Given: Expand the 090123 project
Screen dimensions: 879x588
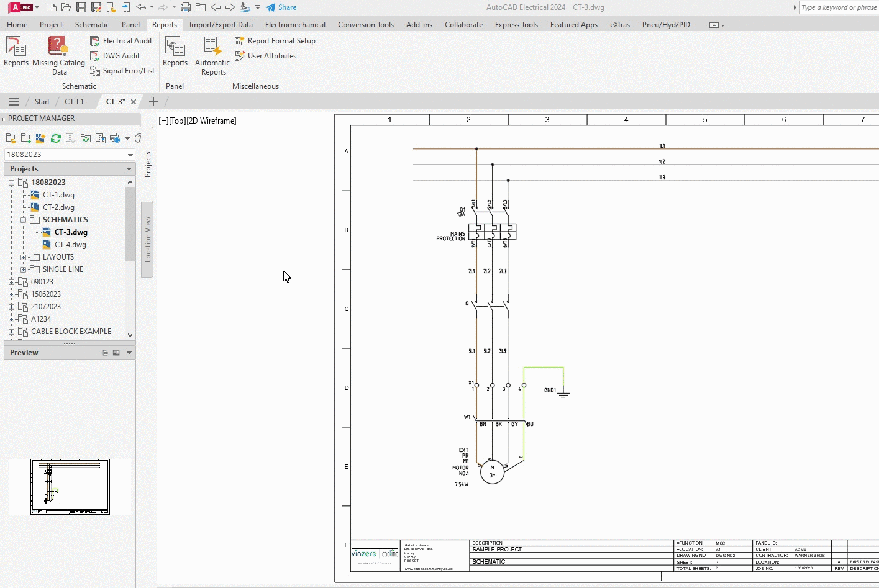Looking at the screenshot, I should pos(11,282).
